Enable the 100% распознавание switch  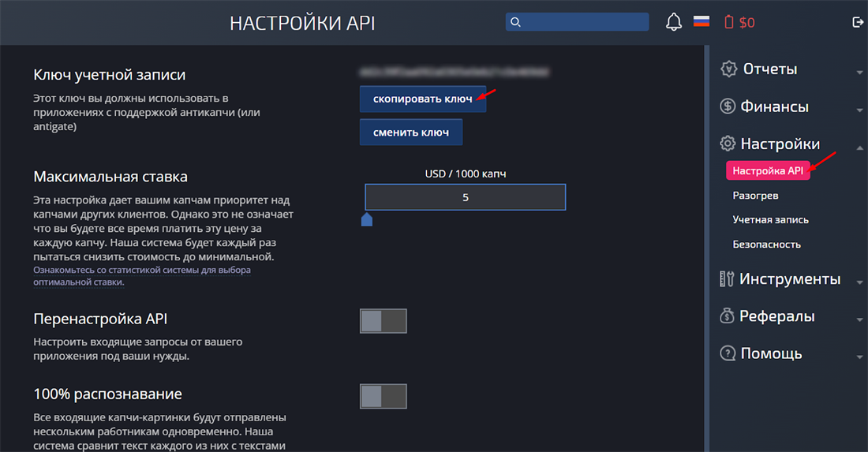383,396
